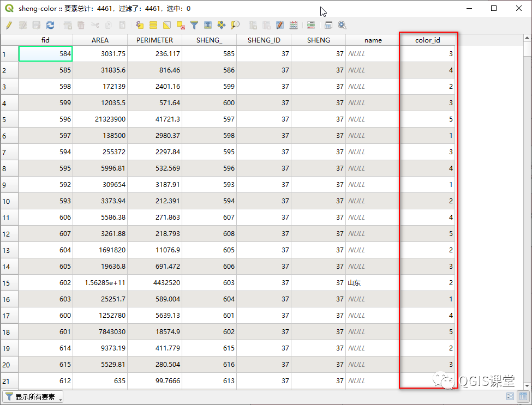Open conditional formatting panel

311,25
